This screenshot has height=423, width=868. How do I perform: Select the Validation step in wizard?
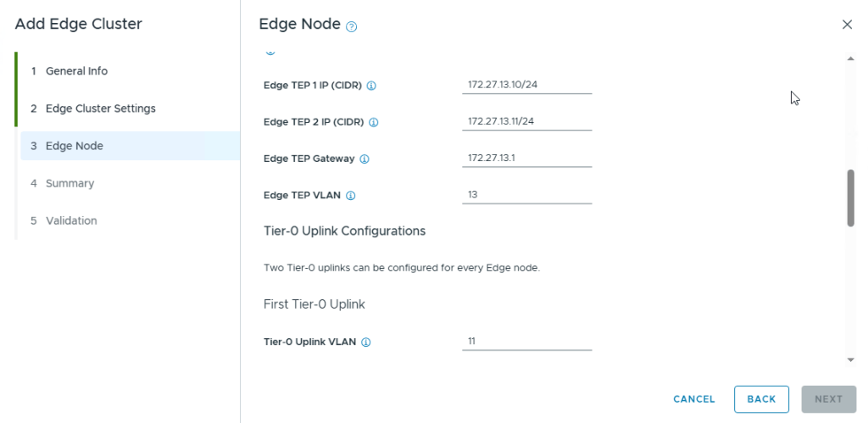71,220
